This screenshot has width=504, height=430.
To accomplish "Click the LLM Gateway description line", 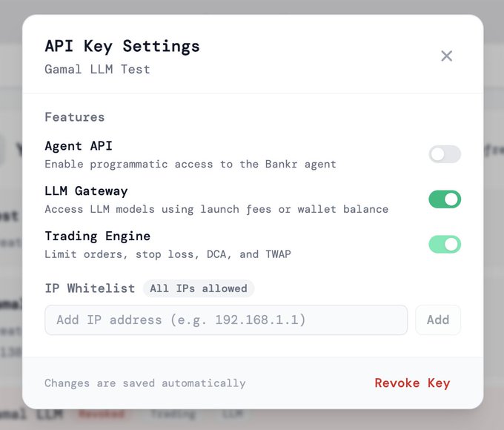I will 216,209.
